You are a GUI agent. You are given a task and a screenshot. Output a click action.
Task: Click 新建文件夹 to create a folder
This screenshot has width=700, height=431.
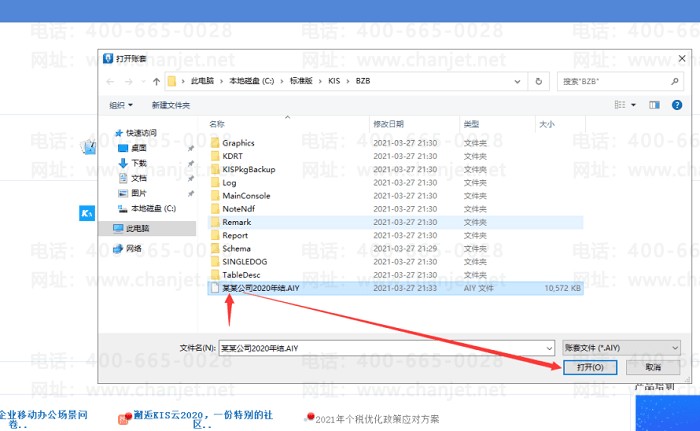[x=173, y=104]
